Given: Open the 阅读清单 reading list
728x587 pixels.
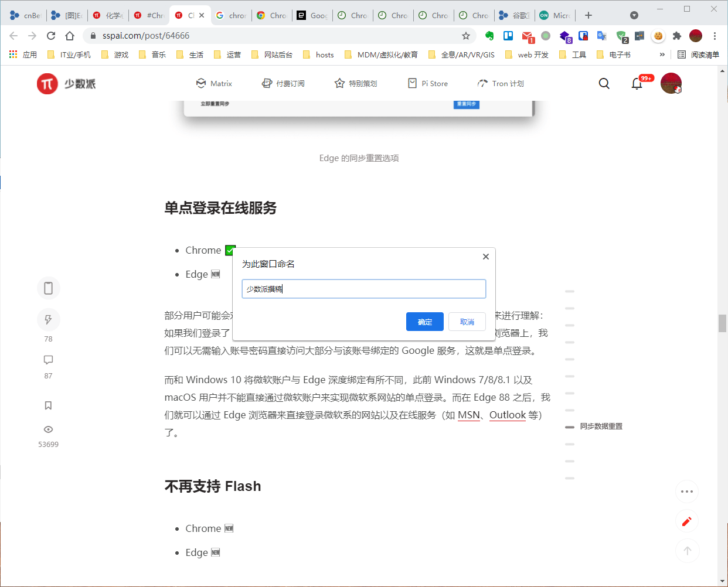Looking at the screenshot, I should pos(698,54).
